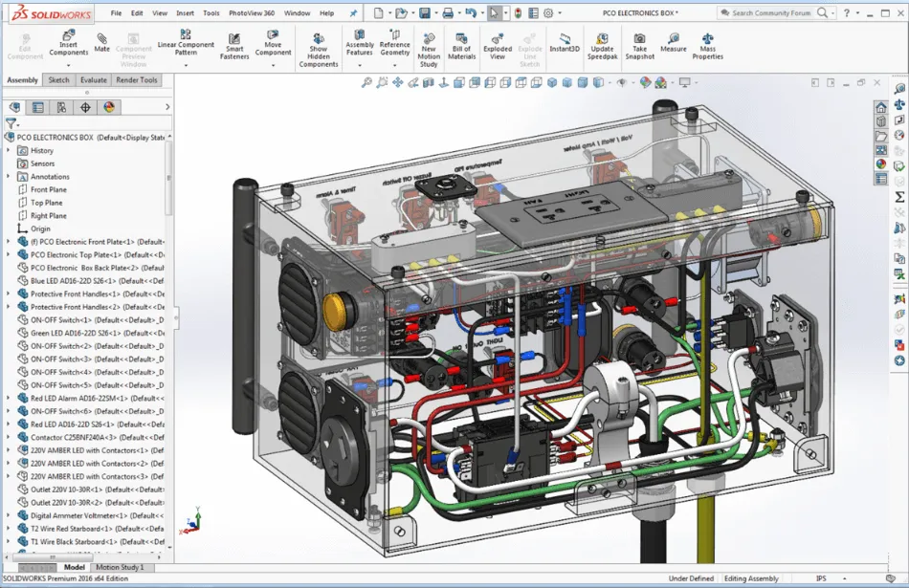This screenshot has width=909, height=588.
Task: Switch to the Evaluate tab
Action: coord(94,80)
